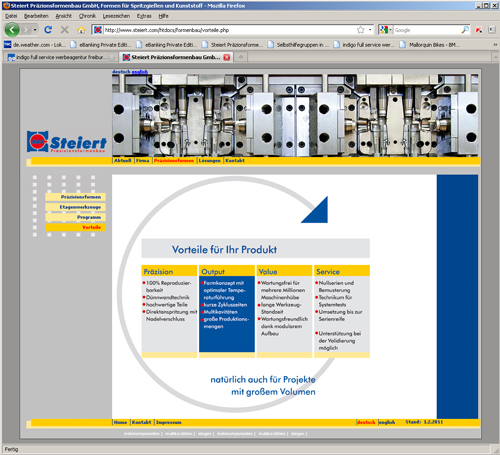Click the Fertig status bar text
The image size is (500, 455).
click(x=11, y=449)
